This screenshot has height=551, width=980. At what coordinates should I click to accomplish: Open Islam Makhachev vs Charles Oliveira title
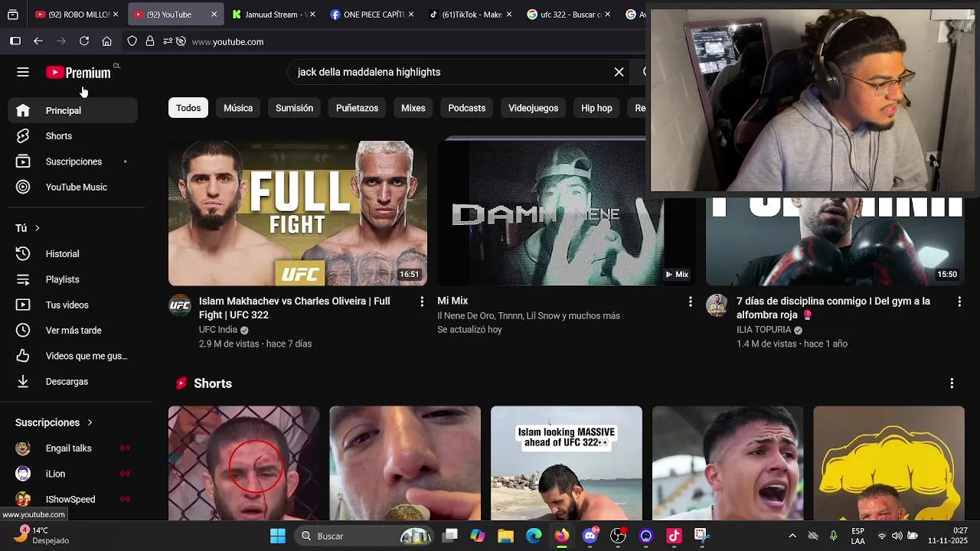coord(295,308)
